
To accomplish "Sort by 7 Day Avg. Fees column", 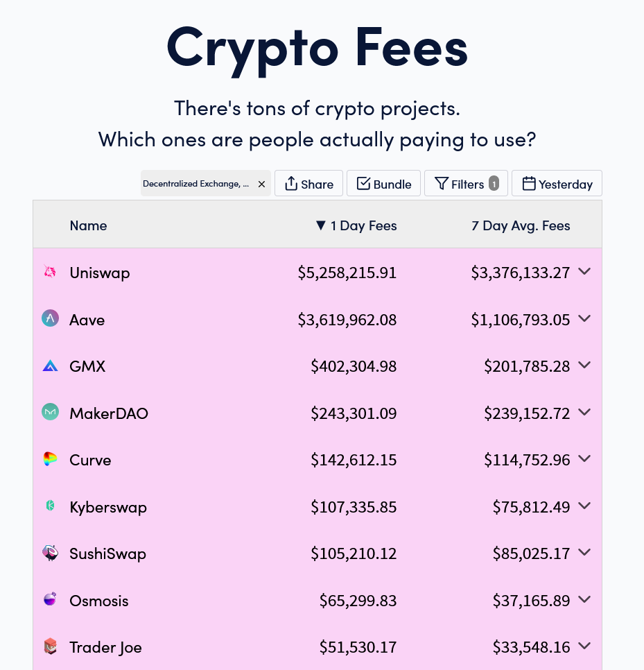I will tap(521, 225).
